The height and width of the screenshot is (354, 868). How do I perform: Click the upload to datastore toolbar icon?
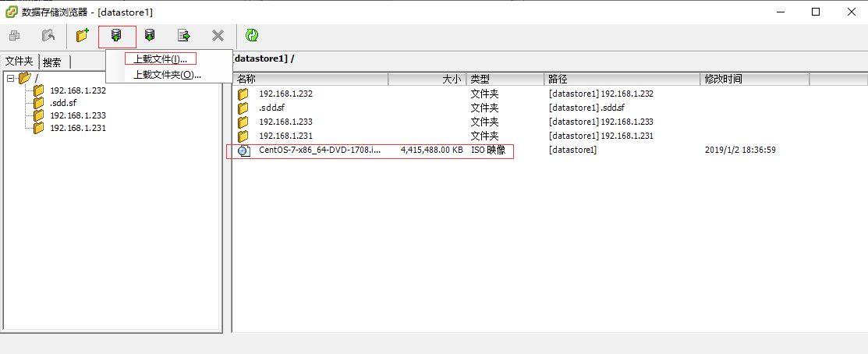point(116,36)
